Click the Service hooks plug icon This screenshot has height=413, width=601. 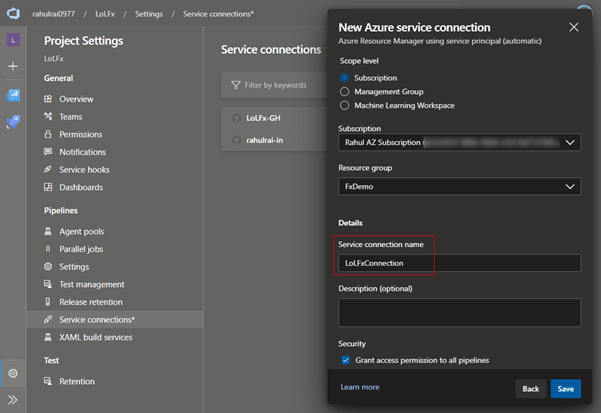(x=48, y=169)
